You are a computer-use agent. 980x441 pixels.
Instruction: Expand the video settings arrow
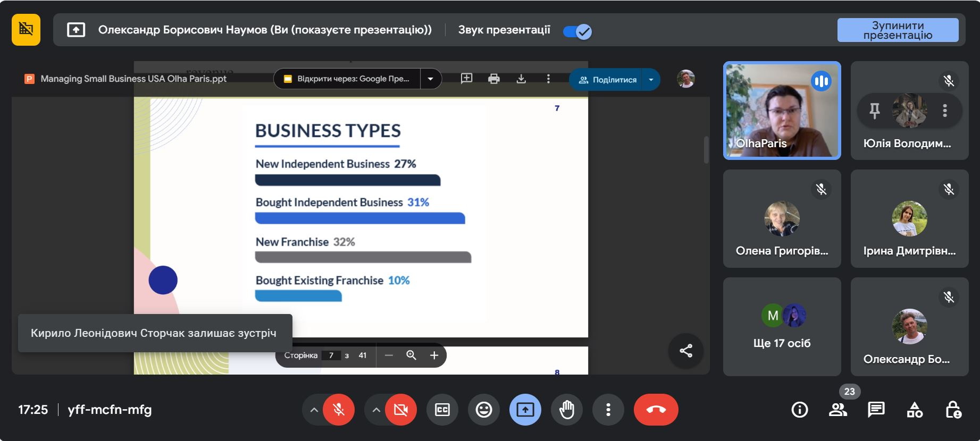tap(376, 410)
